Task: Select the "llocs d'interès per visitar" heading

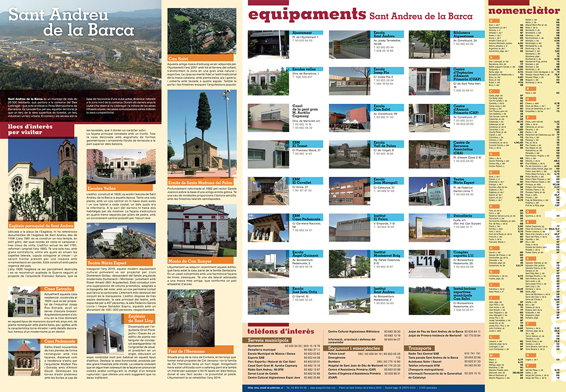Action: coord(30,129)
